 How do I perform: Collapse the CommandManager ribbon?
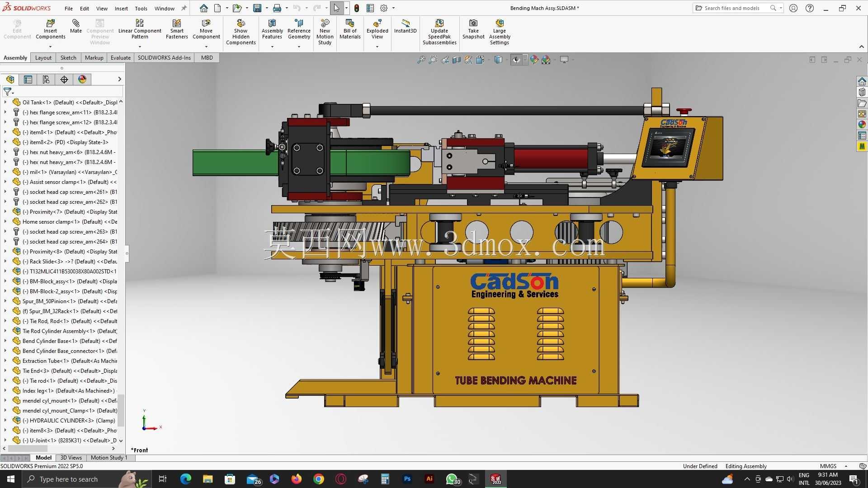point(861,47)
